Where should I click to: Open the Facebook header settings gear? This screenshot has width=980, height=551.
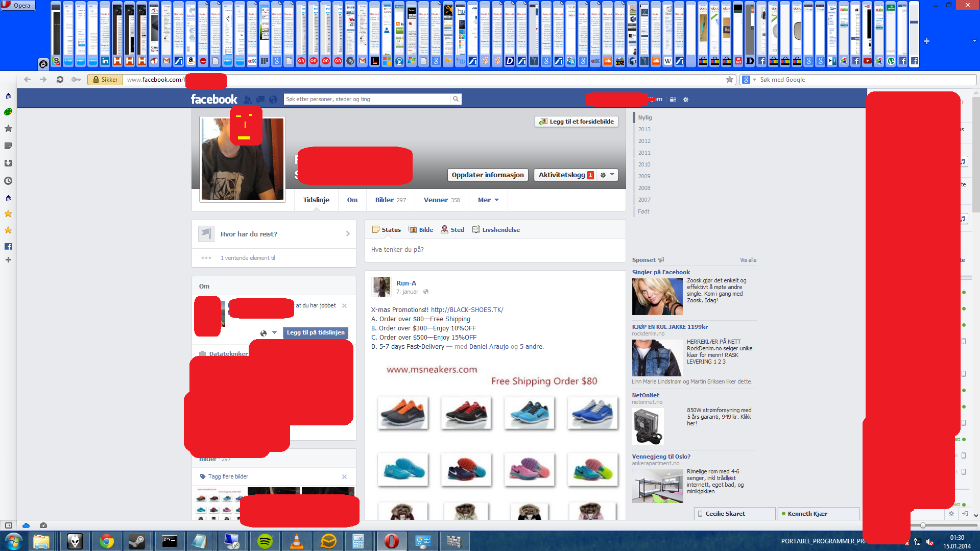point(686,100)
